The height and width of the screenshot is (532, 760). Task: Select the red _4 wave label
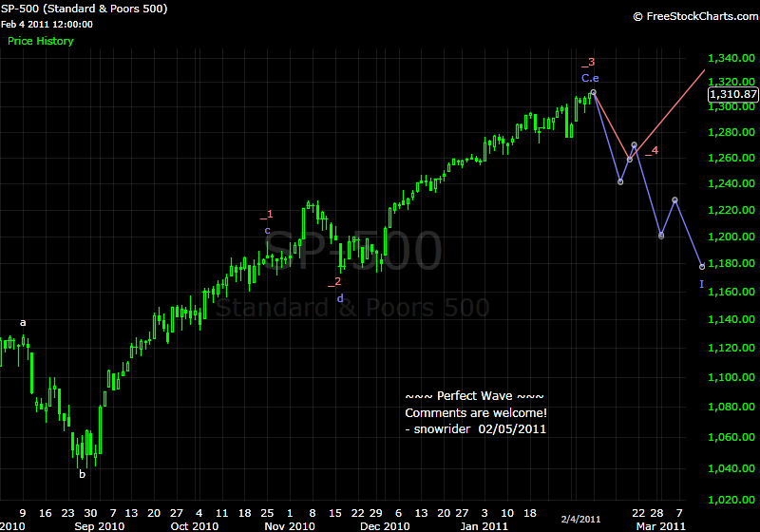[x=652, y=151]
